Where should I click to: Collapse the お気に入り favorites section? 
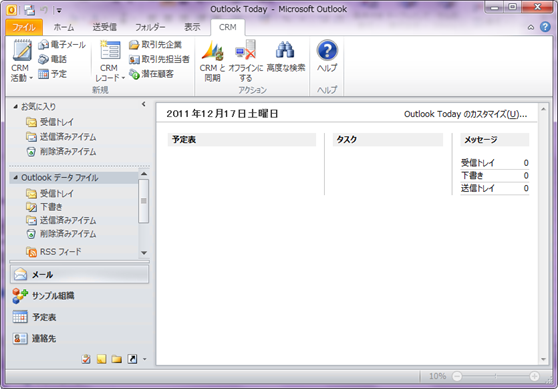tap(15, 106)
